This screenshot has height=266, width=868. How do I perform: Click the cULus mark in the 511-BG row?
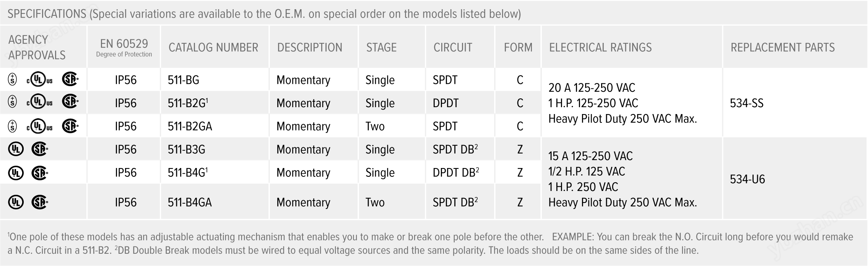(39, 80)
